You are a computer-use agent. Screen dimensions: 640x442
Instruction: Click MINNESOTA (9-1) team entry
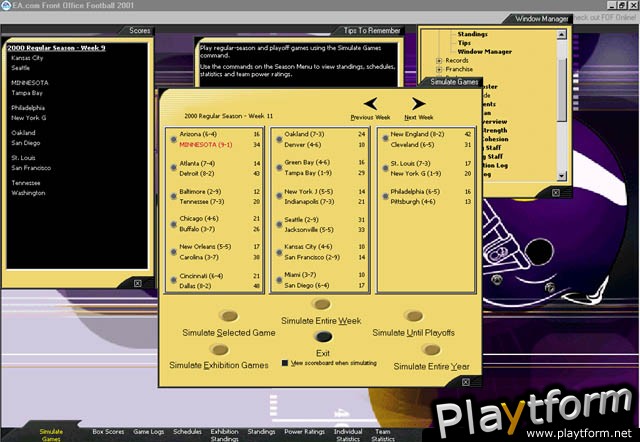pyautogui.click(x=206, y=144)
